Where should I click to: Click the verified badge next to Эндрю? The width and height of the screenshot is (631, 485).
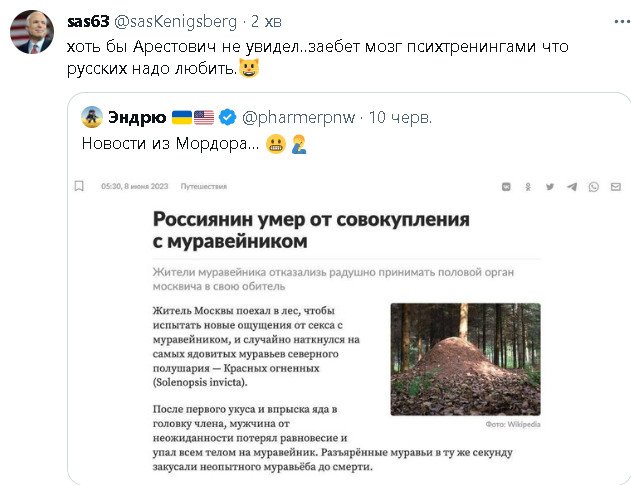(227, 117)
